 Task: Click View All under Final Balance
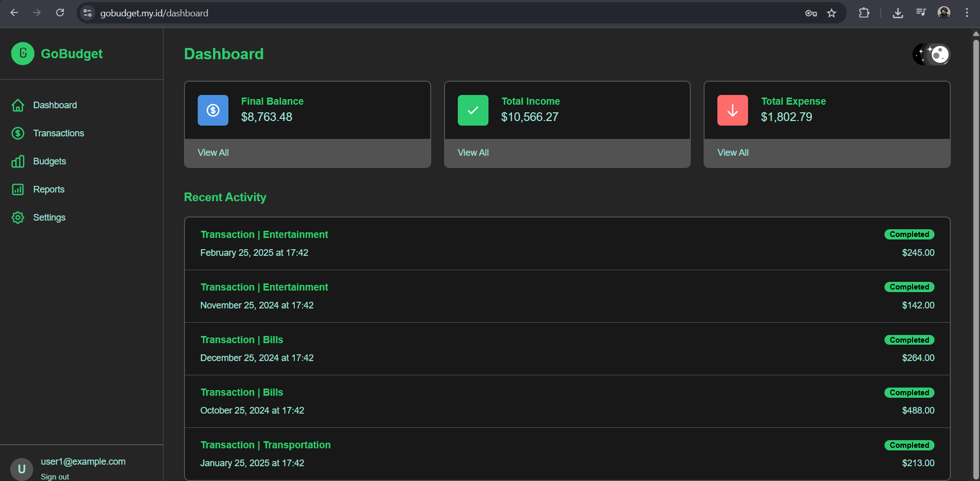click(213, 153)
